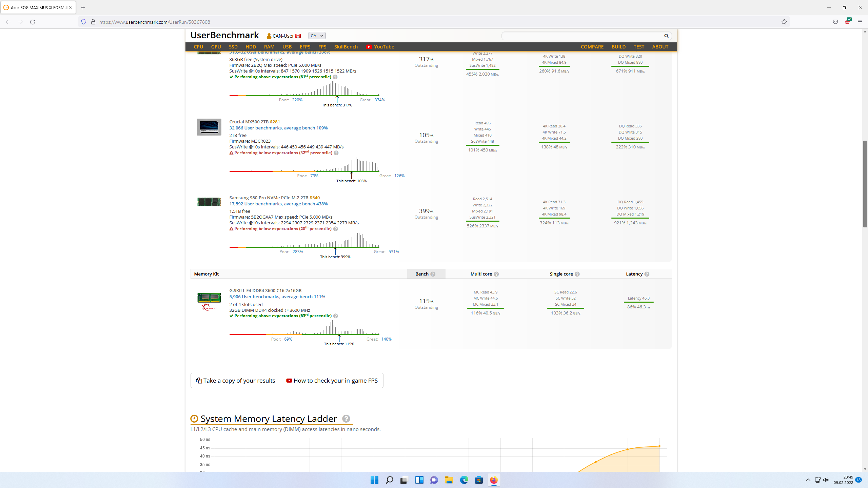Click help icon beside Latency column

[x=647, y=274]
